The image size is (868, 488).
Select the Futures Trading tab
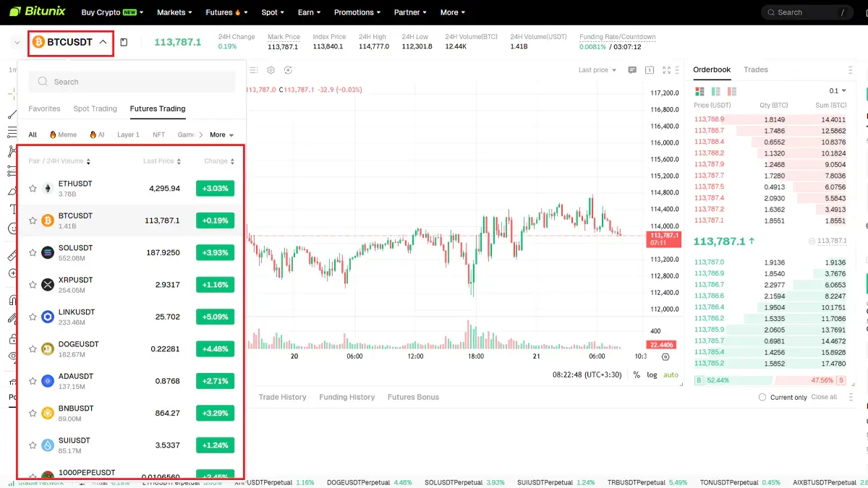tap(158, 108)
